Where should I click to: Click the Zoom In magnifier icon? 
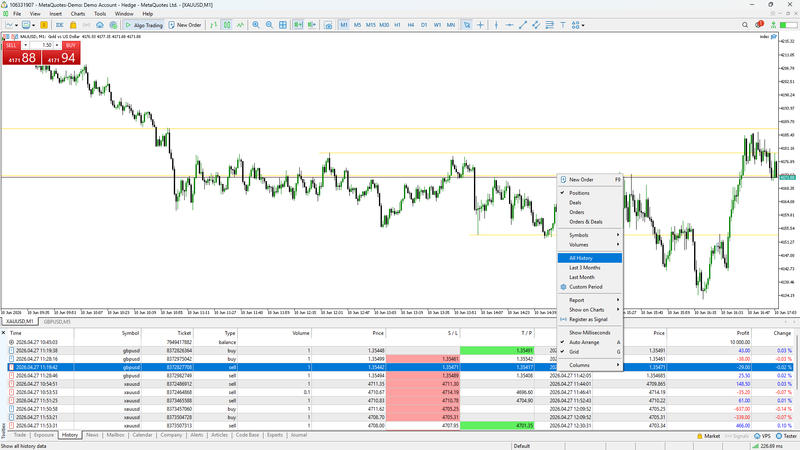pyautogui.click(x=256, y=24)
